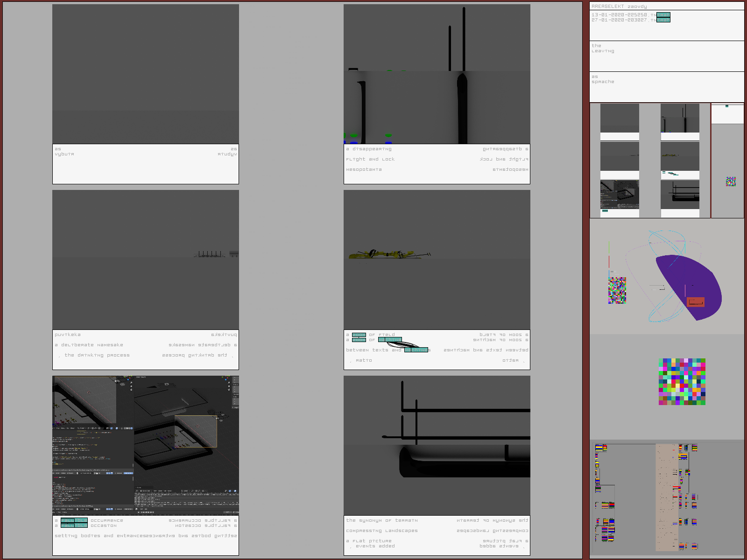The image size is (747, 560).
Task: Click small pixel-grid icon in 3D view
Action: click(x=617, y=290)
